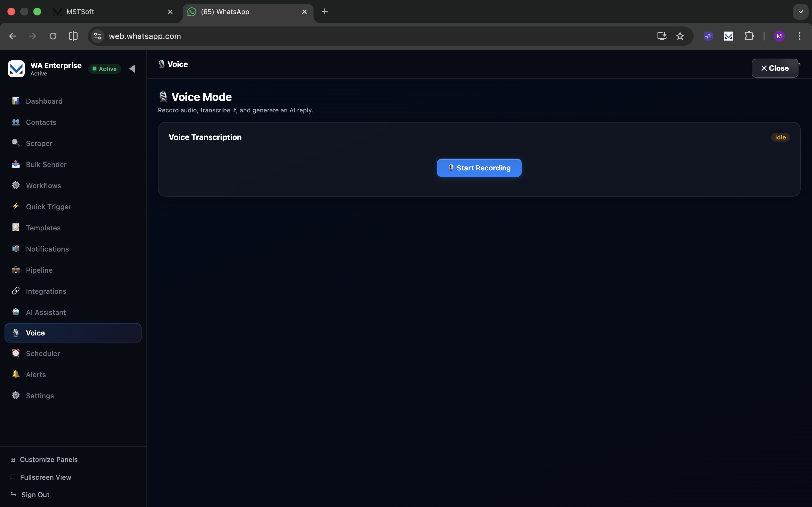The width and height of the screenshot is (812, 507).
Task: Click the Quick Trigger lightning icon
Action: tap(16, 206)
